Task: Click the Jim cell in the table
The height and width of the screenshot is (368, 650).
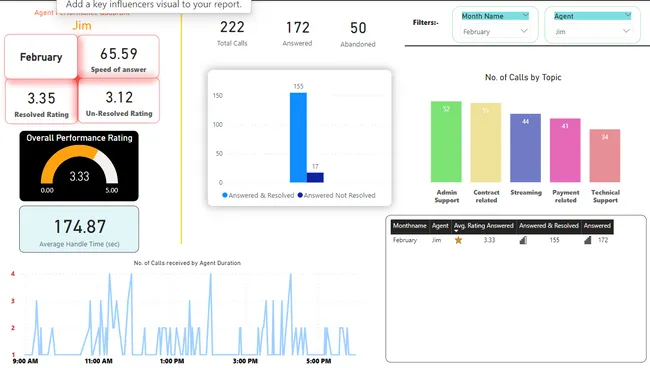Action: 437,240
